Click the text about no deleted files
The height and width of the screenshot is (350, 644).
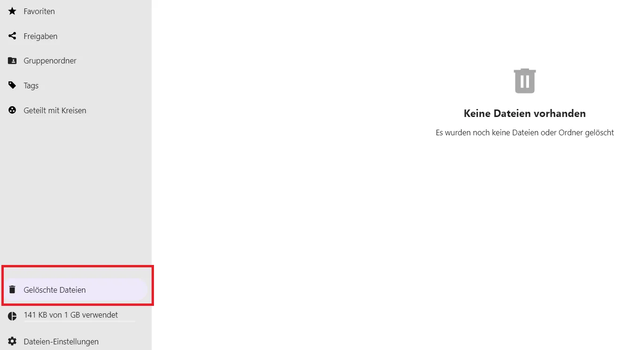pyautogui.click(x=525, y=132)
